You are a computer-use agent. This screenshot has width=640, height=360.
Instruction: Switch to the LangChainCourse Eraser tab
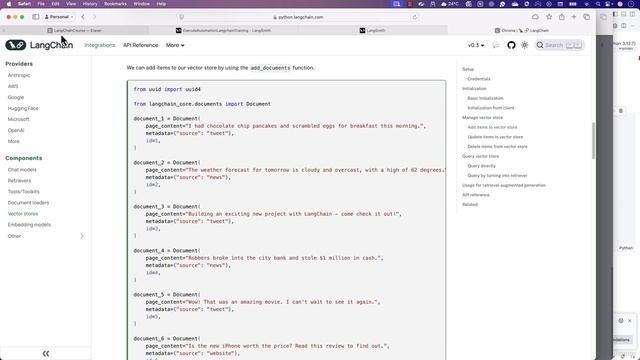point(75,30)
